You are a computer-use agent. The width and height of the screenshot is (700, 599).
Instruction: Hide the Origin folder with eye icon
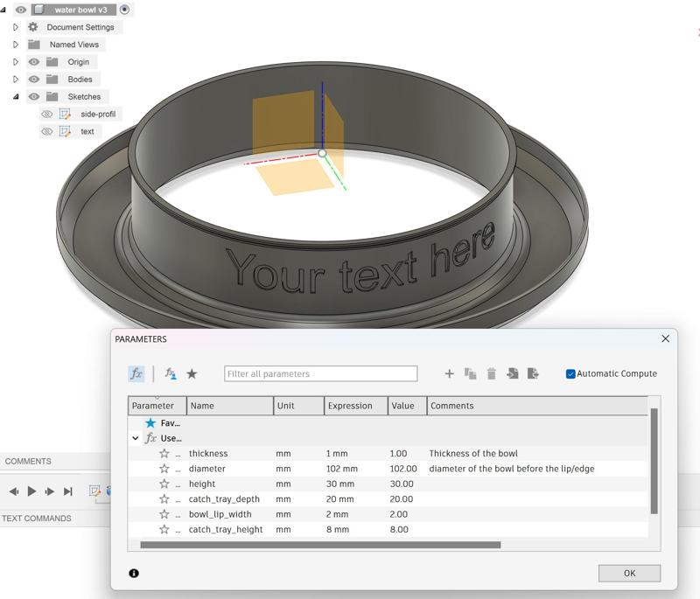[34, 62]
